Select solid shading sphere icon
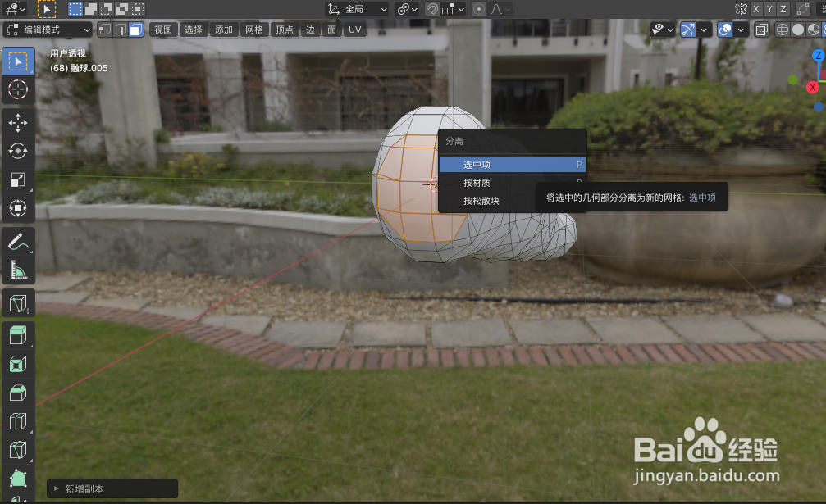Image resolution: width=826 pixels, height=504 pixels. tap(797, 30)
